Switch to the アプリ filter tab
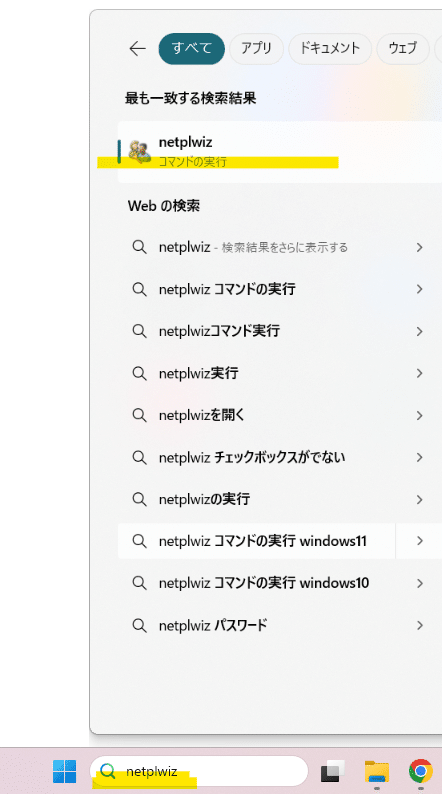 point(256,49)
